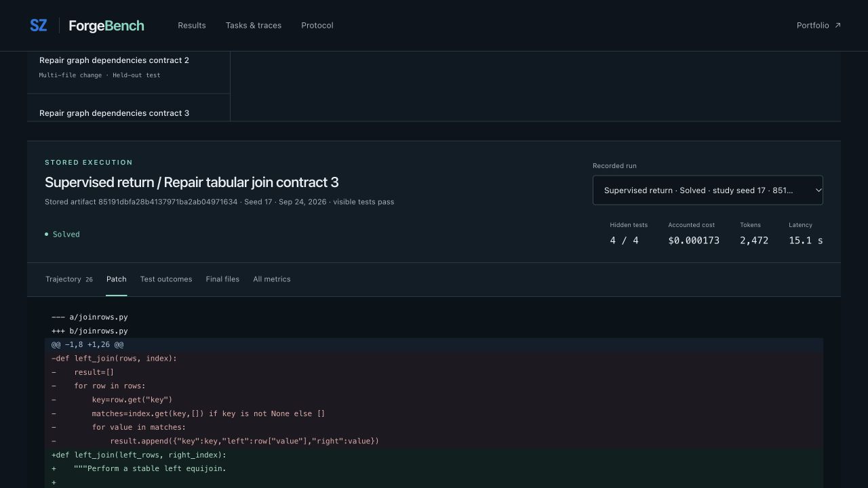The width and height of the screenshot is (868, 488).
Task: Select Repair graph dependencies contract 2 task
Action: 129,67
